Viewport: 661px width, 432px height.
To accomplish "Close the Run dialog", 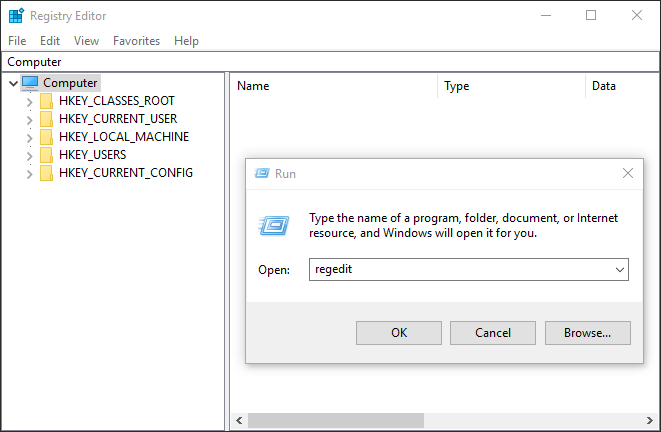I will (x=628, y=173).
